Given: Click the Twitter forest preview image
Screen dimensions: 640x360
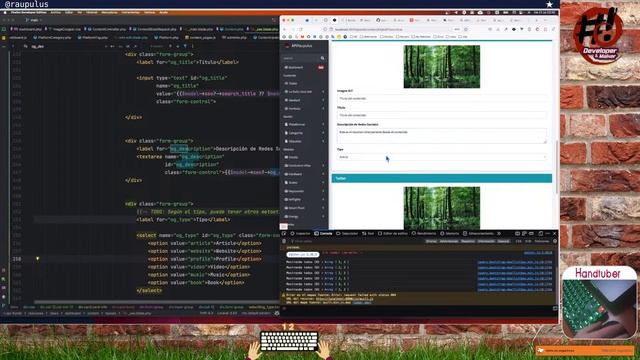Looking at the screenshot, I should [442, 208].
